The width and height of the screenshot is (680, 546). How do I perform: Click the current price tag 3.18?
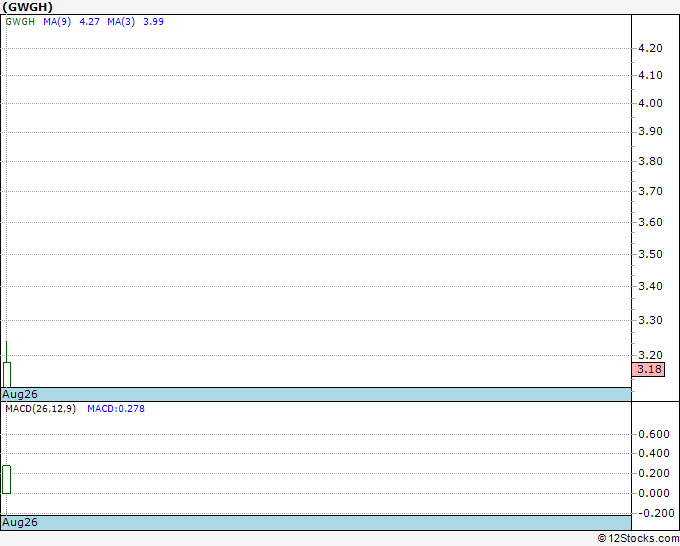[648, 369]
